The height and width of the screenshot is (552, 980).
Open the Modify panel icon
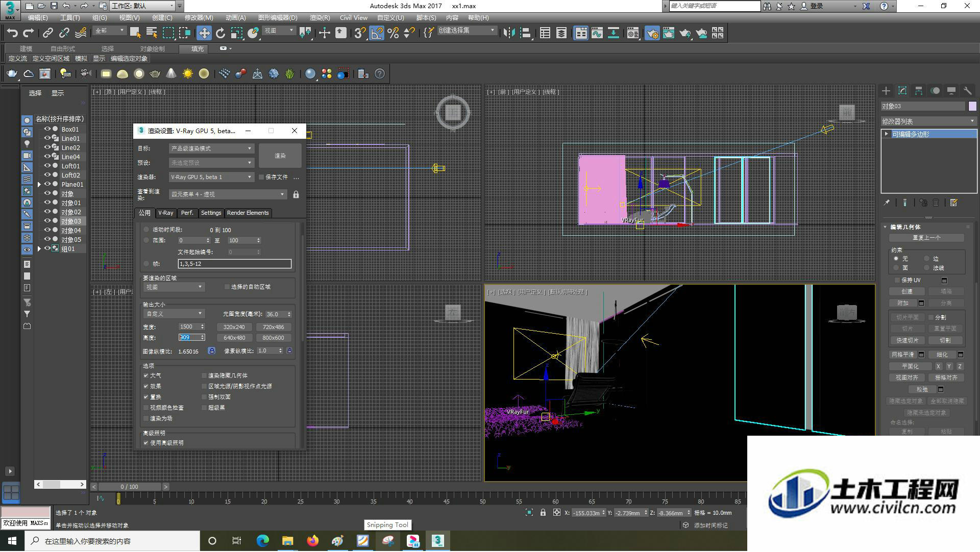click(902, 91)
